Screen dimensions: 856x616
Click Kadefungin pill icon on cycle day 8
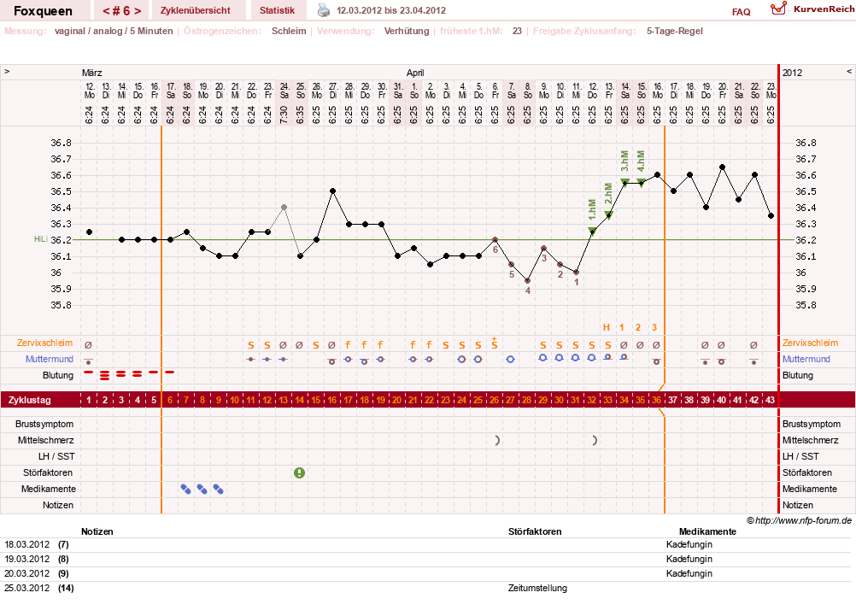click(202, 490)
